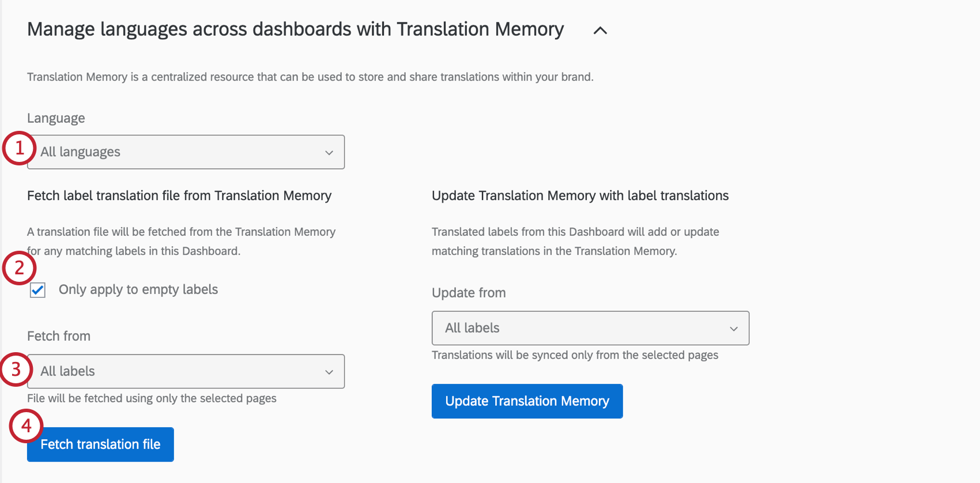Open the All languages dropdown

tap(186, 152)
